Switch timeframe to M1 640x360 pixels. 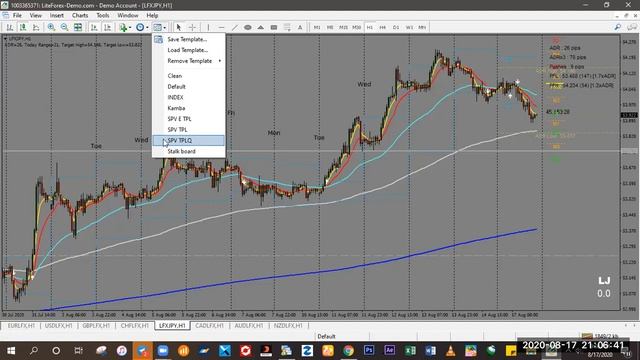pyautogui.click(x=317, y=27)
